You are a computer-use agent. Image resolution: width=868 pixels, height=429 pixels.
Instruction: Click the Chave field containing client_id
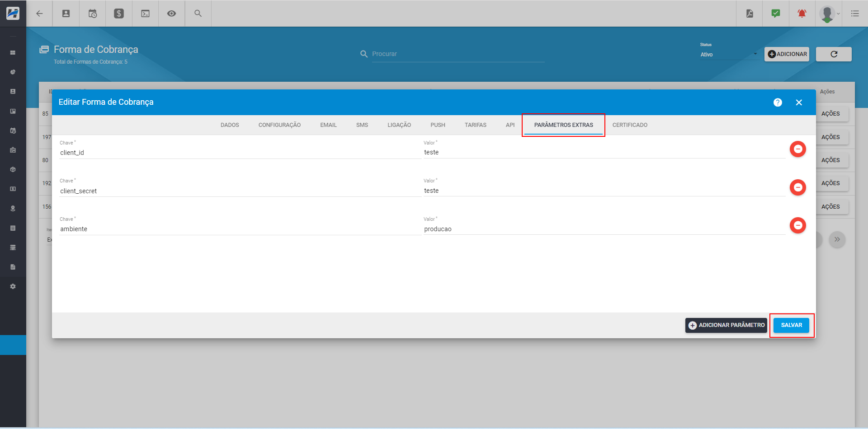tap(240, 153)
